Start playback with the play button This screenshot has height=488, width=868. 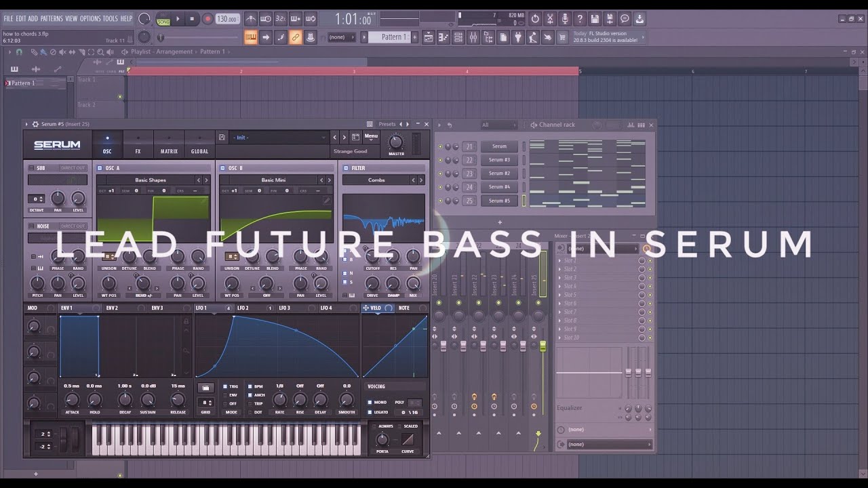178,19
